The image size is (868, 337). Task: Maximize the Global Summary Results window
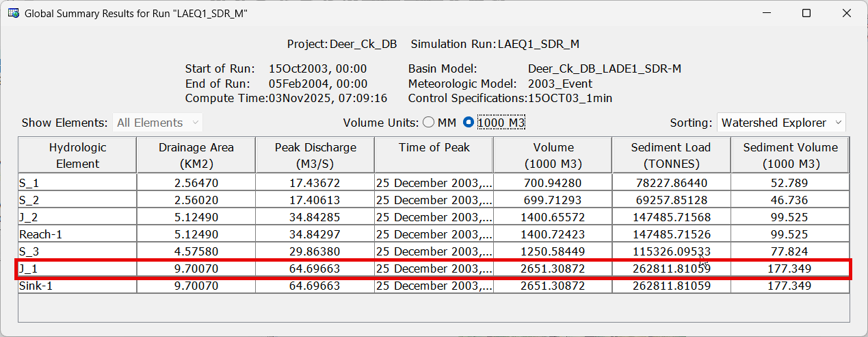point(806,13)
